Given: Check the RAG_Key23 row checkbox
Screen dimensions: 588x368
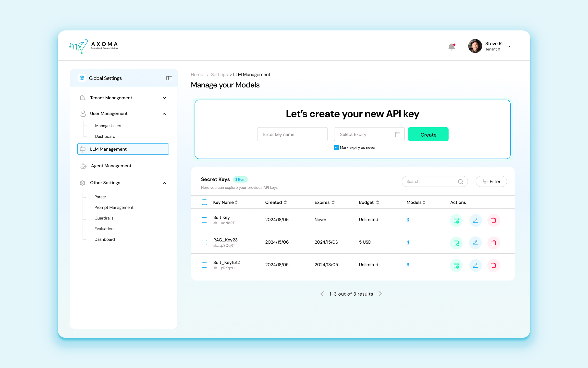Looking at the screenshot, I should click(x=204, y=242).
